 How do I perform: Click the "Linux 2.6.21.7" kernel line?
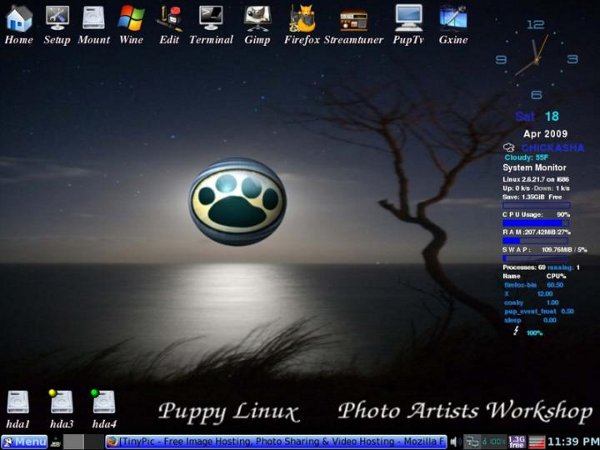tap(536, 179)
